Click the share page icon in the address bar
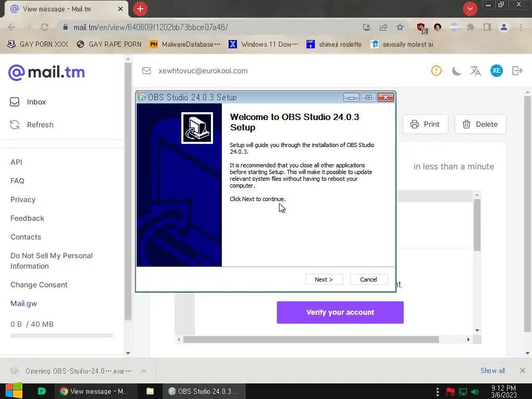The image size is (532, 399). 383,27
